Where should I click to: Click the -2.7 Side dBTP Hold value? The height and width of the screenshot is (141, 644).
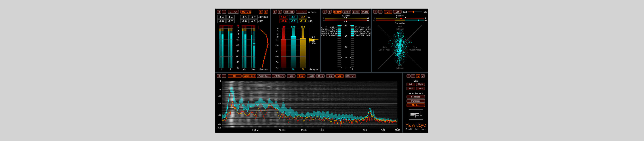[253, 17]
